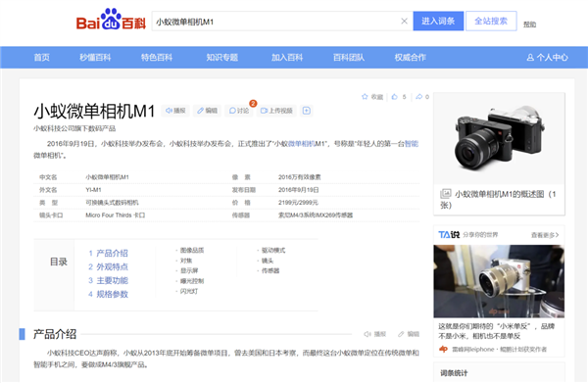Open the 百科团队 nav tab

pyautogui.click(x=349, y=58)
